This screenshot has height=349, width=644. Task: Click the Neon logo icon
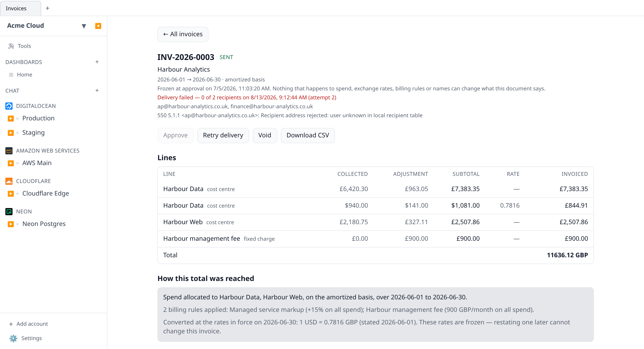9,212
